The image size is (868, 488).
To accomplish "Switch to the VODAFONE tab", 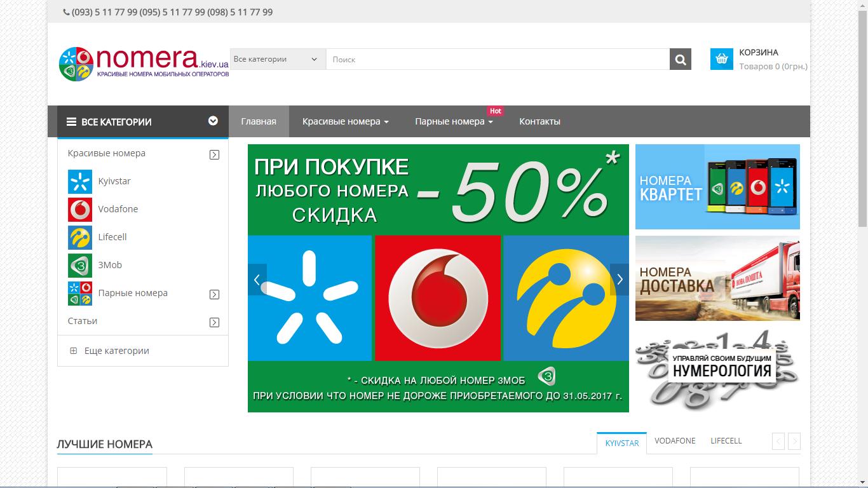I will point(675,441).
